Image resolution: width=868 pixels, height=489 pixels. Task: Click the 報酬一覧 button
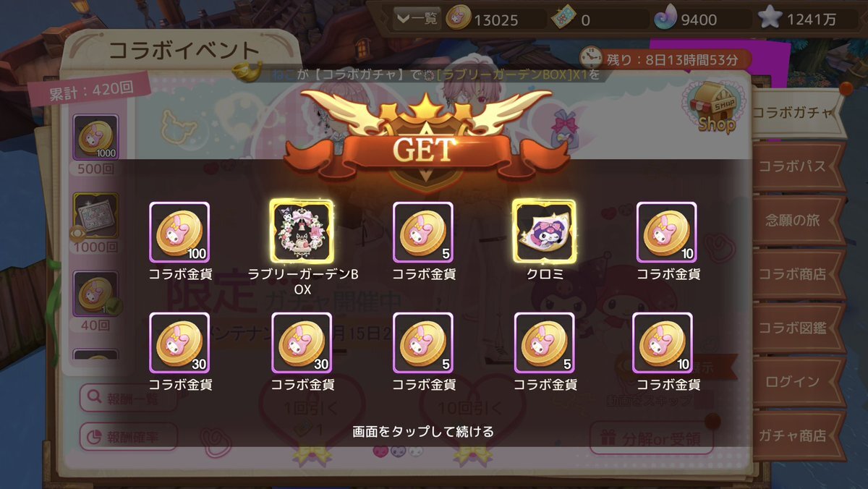(124, 397)
